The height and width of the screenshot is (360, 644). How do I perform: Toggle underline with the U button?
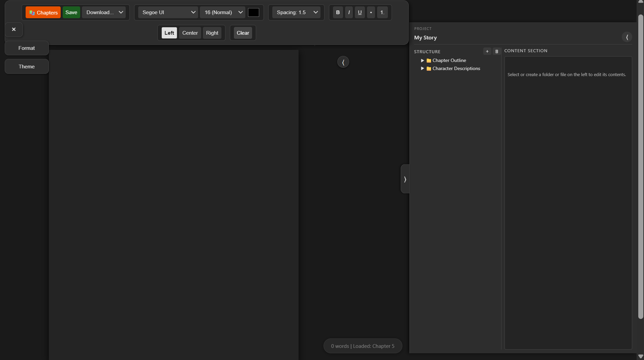[x=360, y=12]
